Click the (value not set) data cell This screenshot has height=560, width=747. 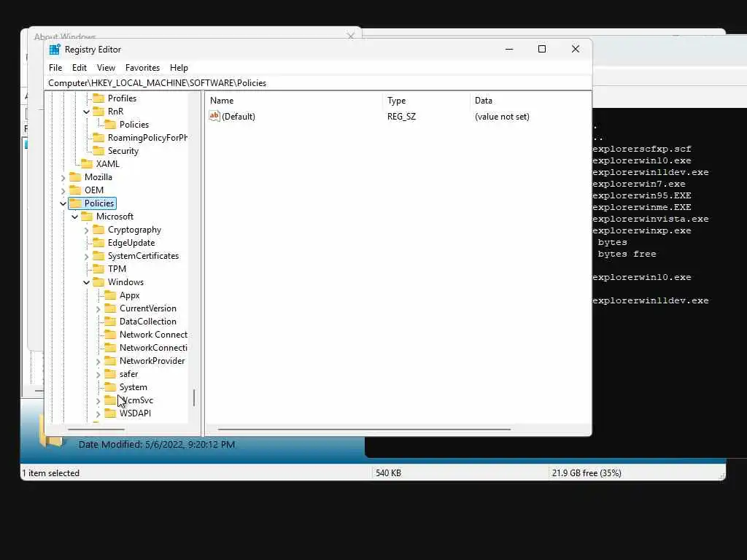tap(502, 117)
